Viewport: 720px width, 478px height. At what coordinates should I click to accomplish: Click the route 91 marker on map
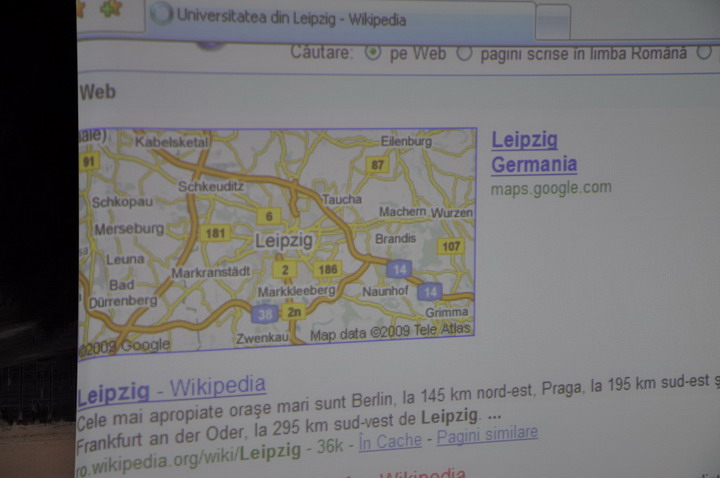[88, 162]
